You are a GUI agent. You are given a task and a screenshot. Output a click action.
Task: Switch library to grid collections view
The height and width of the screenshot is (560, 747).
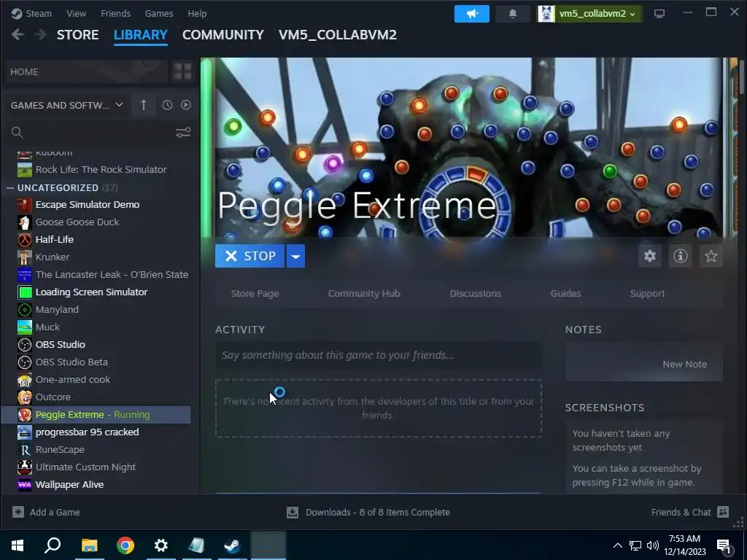(x=182, y=72)
